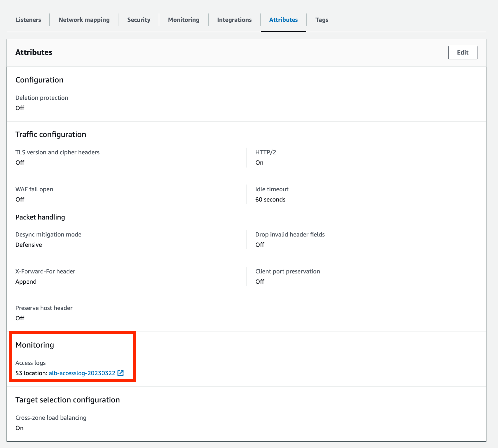Click the Edit button for Attributes
Image resolution: width=498 pixels, height=448 pixels.
462,52
